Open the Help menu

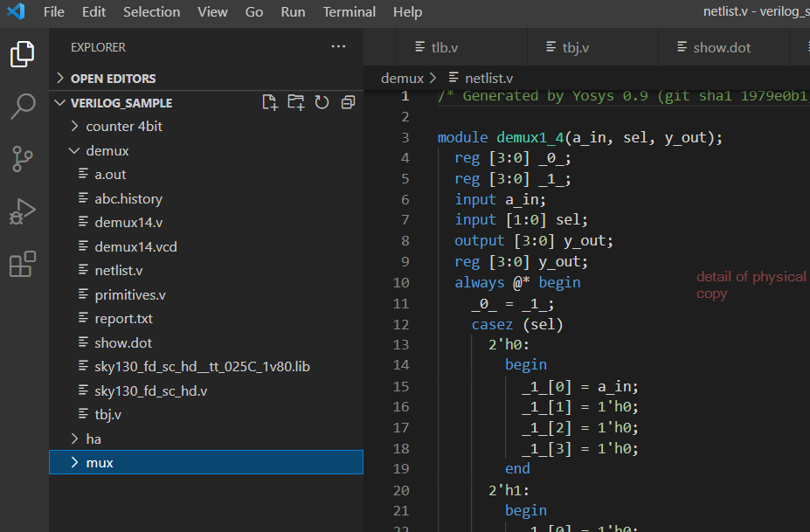coord(407,12)
